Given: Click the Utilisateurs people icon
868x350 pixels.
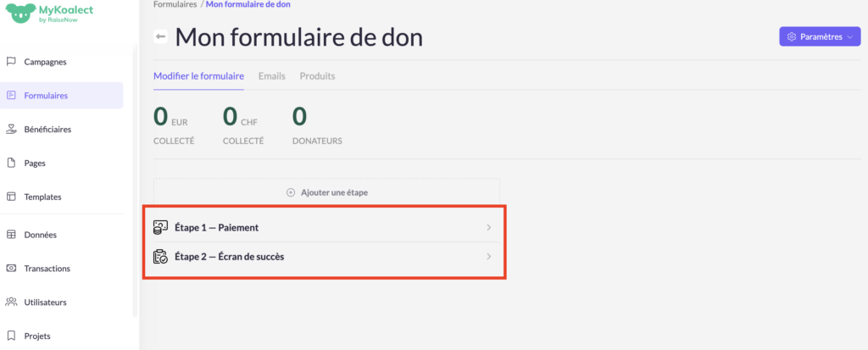Looking at the screenshot, I should click(11, 303).
